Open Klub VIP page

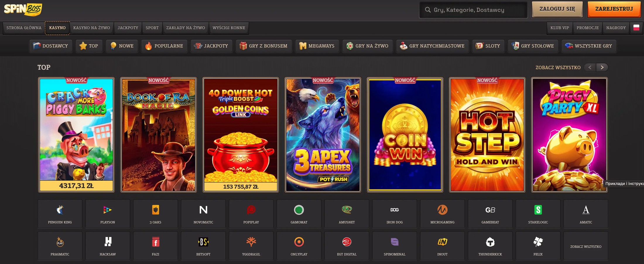(560, 28)
